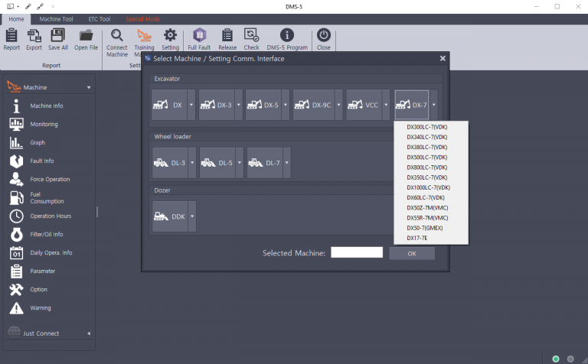
Task: Close the Select Machine dialog
Action: point(443,58)
